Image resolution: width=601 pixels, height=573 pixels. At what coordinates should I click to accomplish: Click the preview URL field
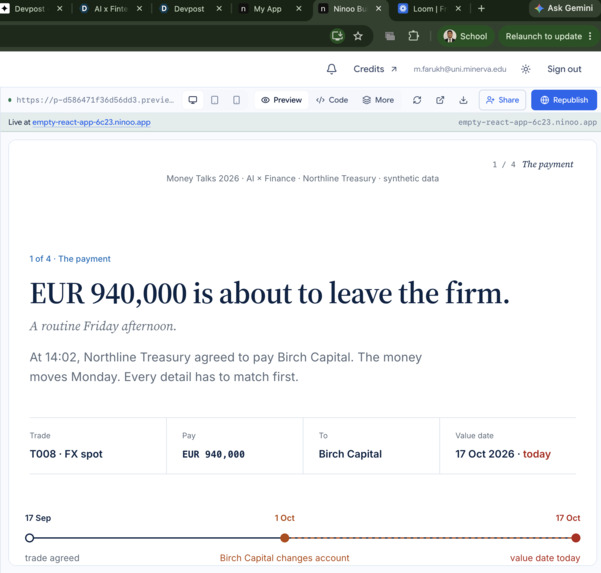pyautogui.click(x=95, y=100)
